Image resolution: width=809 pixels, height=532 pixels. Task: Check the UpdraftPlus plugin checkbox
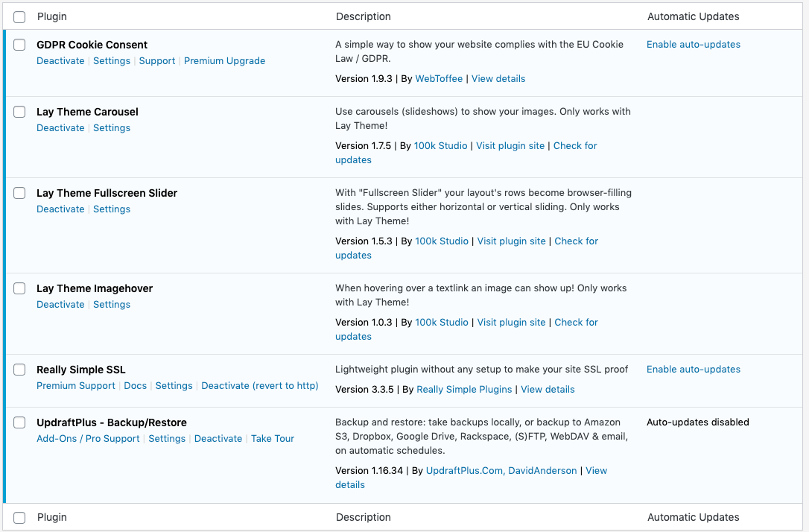click(x=19, y=422)
